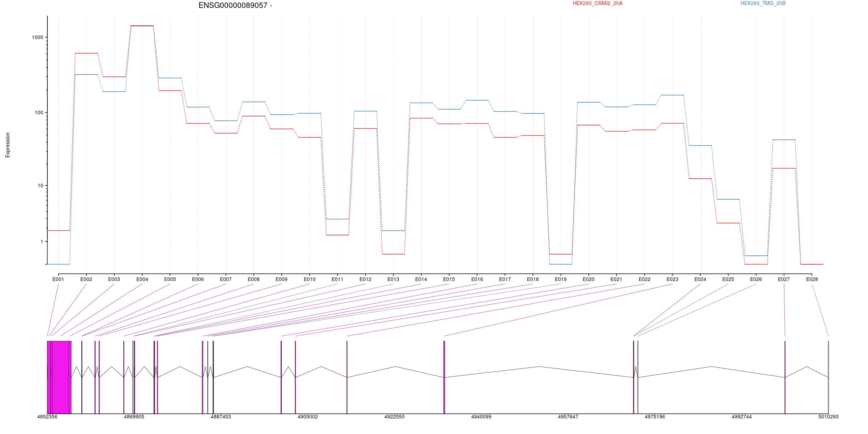Click the 10 y-axis tick label

click(41, 186)
